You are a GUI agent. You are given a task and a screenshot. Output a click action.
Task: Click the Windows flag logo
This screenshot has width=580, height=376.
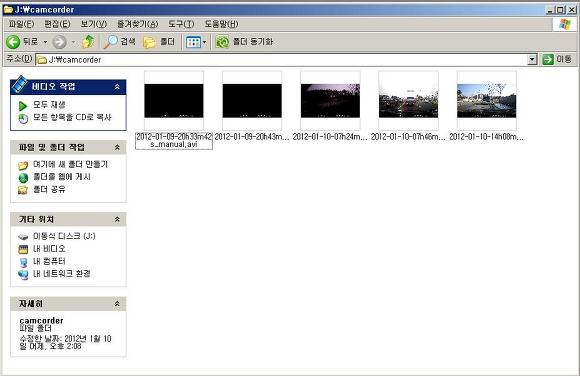(564, 24)
